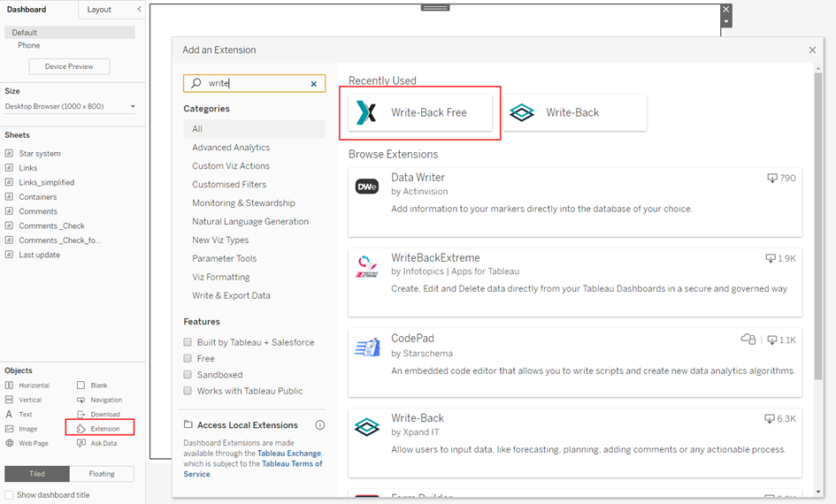This screenshot has height=504, width=836.
Task: Open the Tableau Exchange link
Action: (289, 454)
